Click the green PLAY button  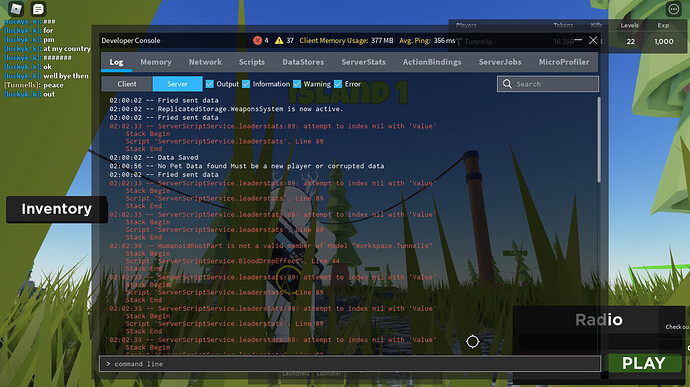coord(644,363)
